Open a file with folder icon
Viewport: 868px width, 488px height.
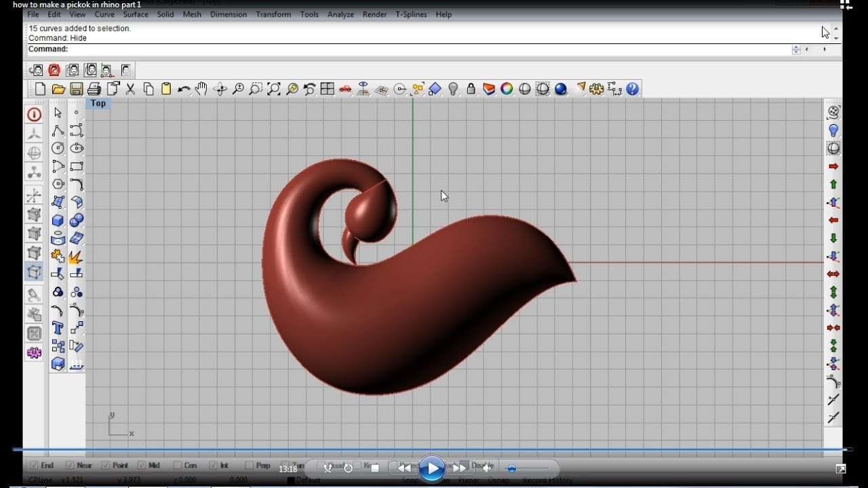point(58,89)
